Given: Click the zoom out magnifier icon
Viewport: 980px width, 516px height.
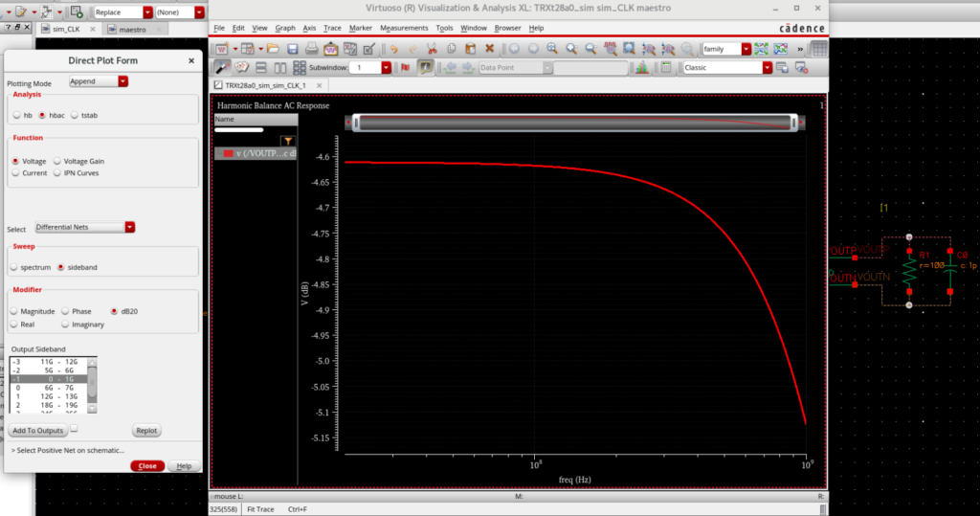Looking at the screenshot, I should coord(590,49).
